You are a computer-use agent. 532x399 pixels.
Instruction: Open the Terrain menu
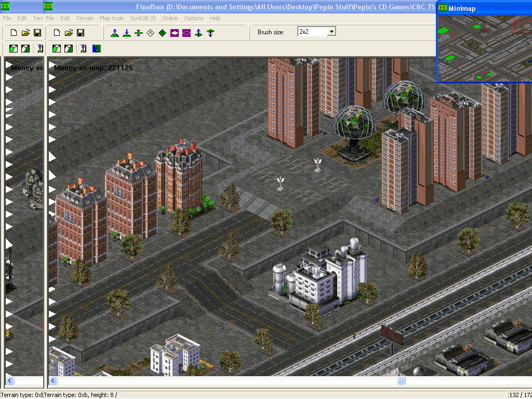click(x=85, y=18)
